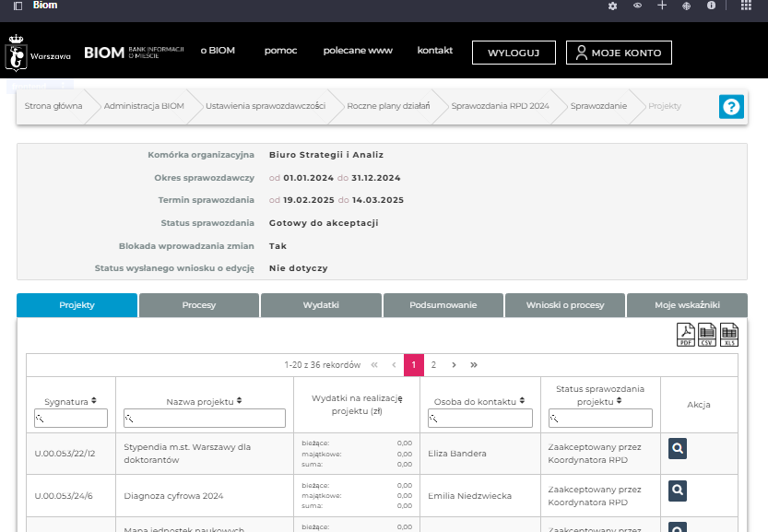Screen dimensions: 768x532
Task: Export the table as XLS
Action: 729,335
